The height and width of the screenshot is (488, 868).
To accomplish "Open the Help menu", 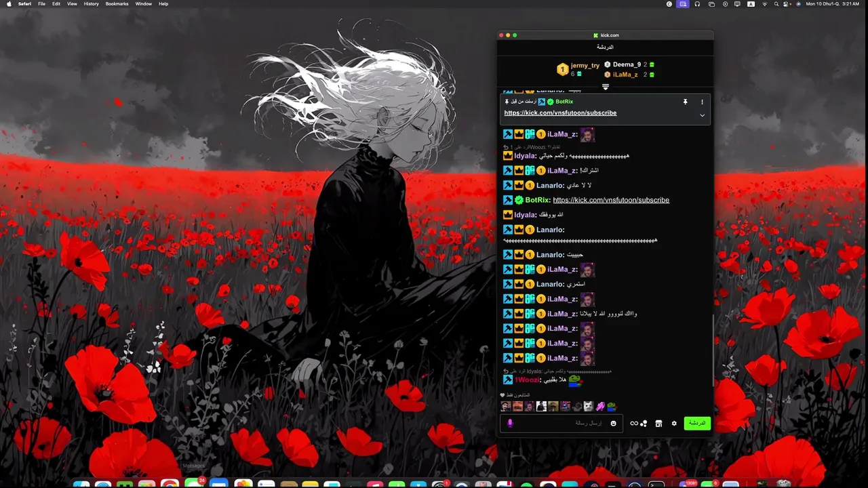I will tap(163, 3).
